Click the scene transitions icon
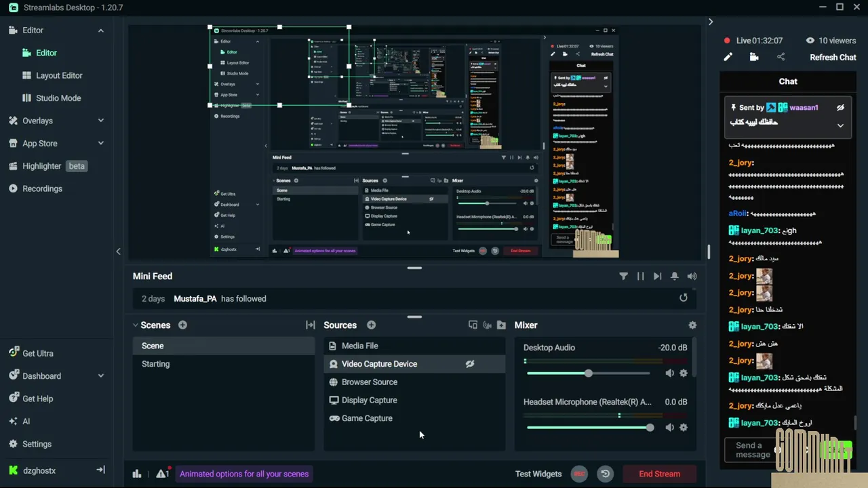The image size is (868, 488). (x=311, y=325)
